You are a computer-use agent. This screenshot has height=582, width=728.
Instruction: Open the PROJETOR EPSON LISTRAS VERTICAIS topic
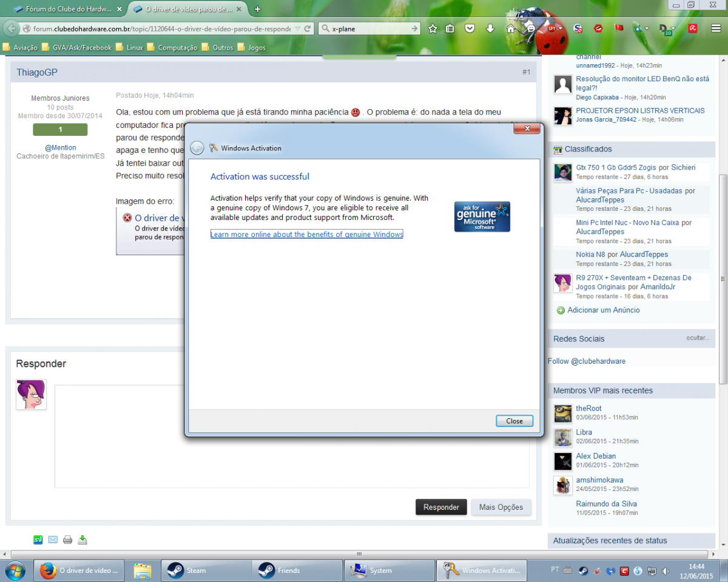(640, 111)
